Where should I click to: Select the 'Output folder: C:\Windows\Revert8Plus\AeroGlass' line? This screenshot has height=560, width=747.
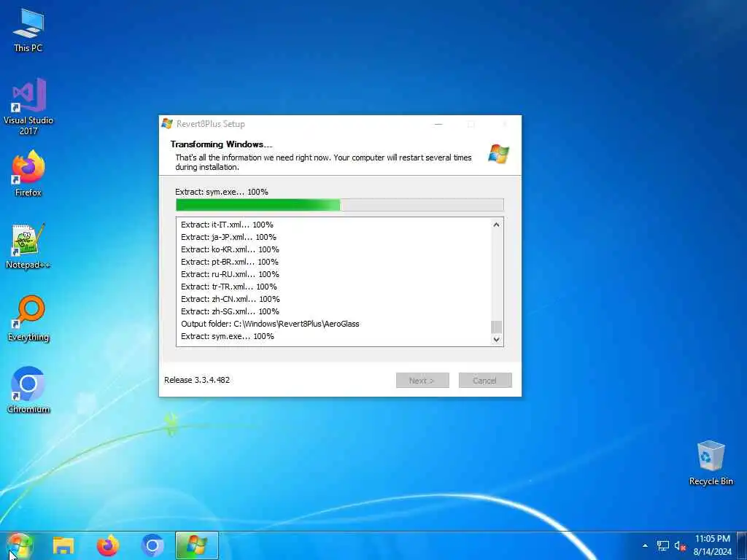point(270,324)
